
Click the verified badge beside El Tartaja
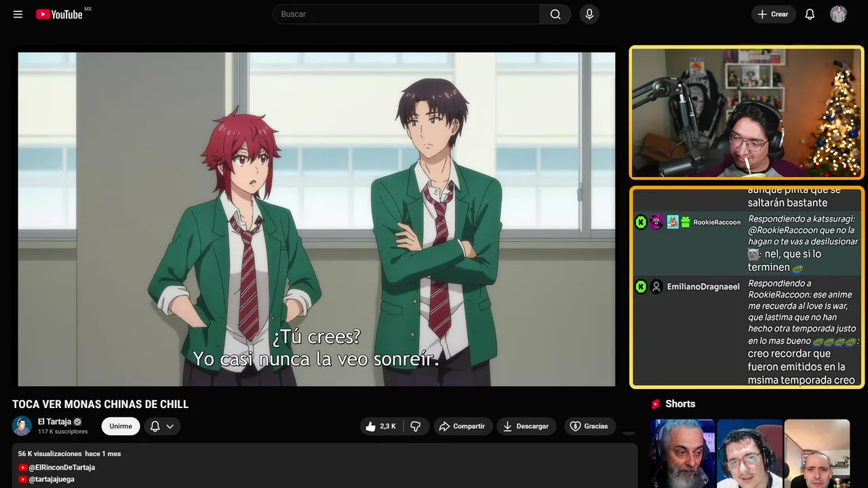tap(77, 422)
